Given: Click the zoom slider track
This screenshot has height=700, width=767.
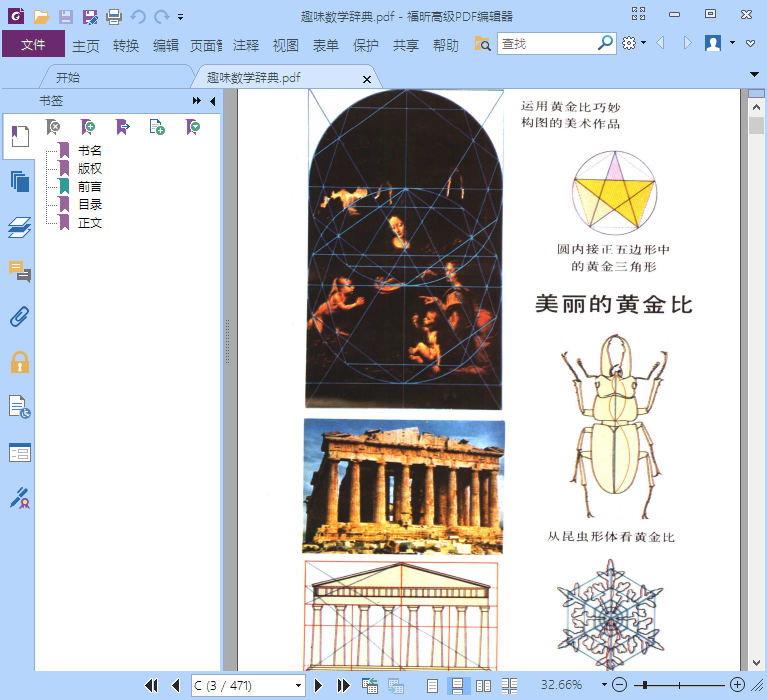Looking at the screenshot, I should coord(679,685).
